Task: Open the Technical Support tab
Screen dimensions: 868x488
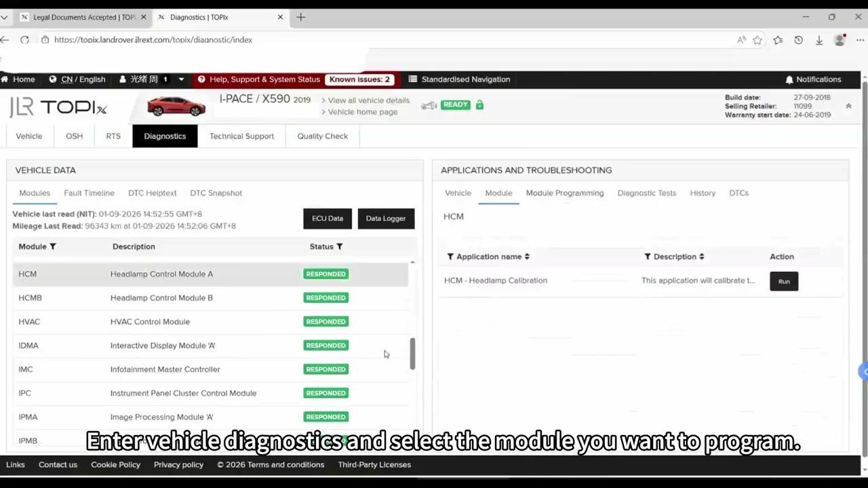Action: [x=241, y=136]
